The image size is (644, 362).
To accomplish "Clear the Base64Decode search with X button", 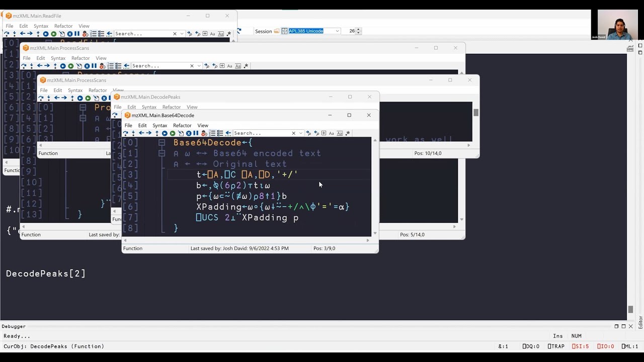I will pos(294,133).
